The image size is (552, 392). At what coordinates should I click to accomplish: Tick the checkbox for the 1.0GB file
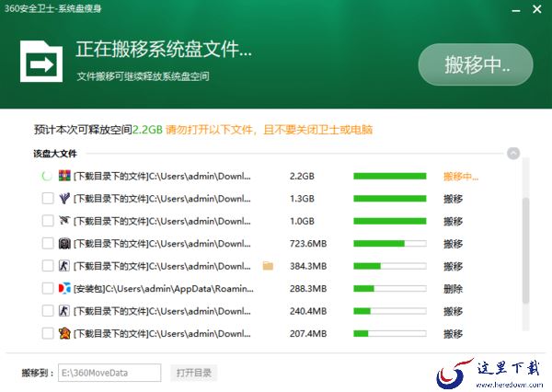pyautogui.click(x=48, y=221)
